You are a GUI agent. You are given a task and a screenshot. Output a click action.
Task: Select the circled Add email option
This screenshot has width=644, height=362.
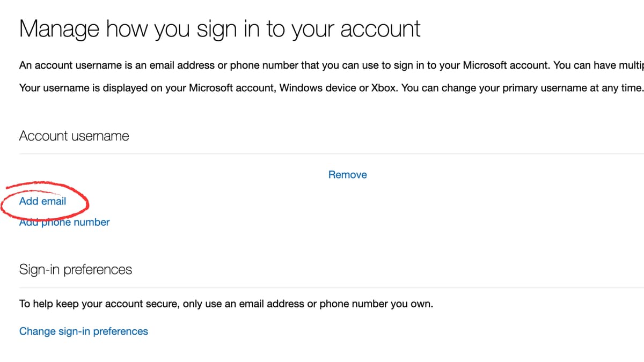coord(43,201)
